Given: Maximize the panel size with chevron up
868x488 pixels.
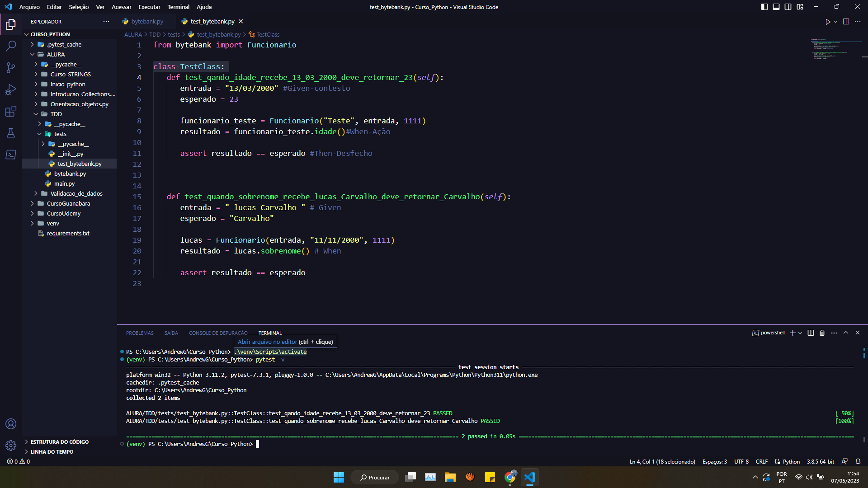Looking at the screenshot, I should pyautogui.click(x=846, y=333).
